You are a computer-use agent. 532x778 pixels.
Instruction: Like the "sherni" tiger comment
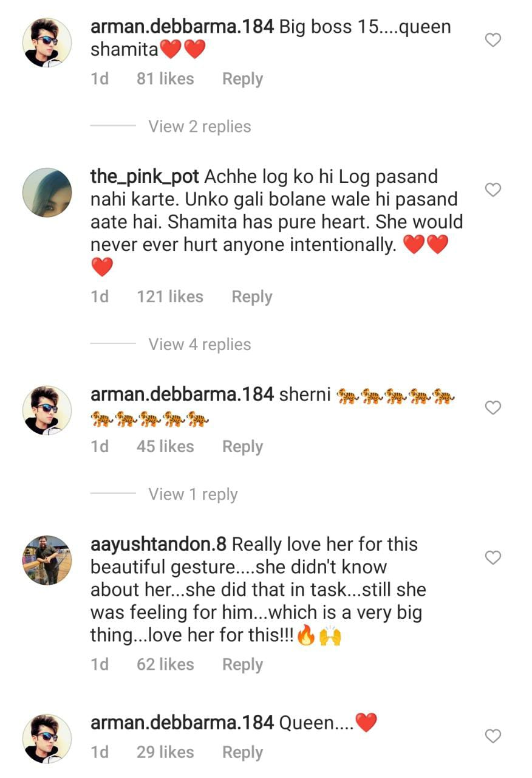(x=493, y=407)
